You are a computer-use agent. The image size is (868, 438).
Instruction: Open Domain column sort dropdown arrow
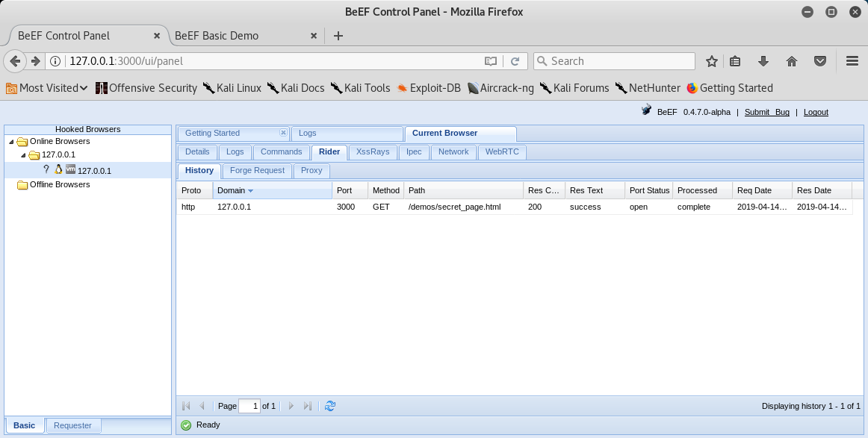pyautogui.click(x=250, y=191)
